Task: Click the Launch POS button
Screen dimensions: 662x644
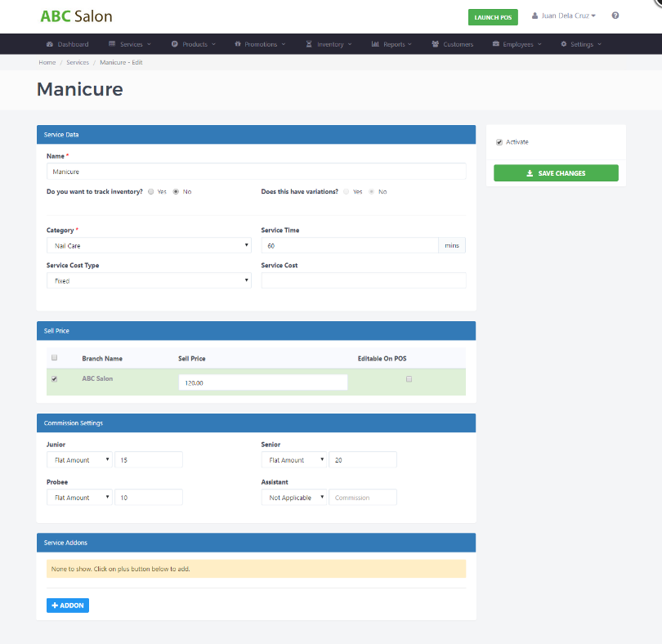Action: [493, 17]
